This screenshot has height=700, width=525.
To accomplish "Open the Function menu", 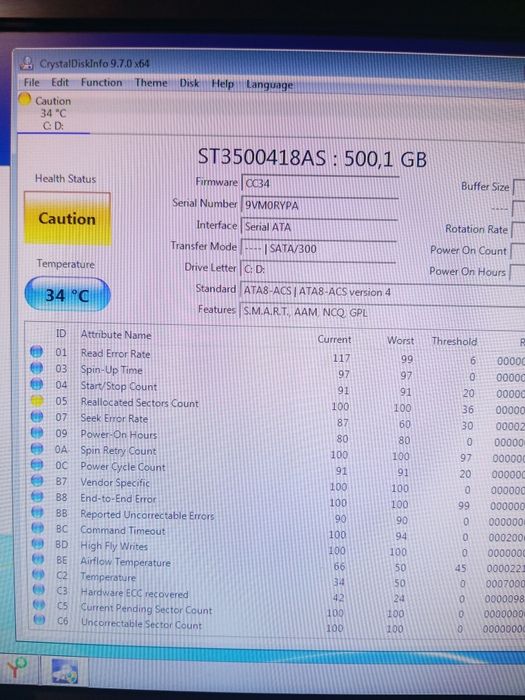I will click(x=101, y=83).
